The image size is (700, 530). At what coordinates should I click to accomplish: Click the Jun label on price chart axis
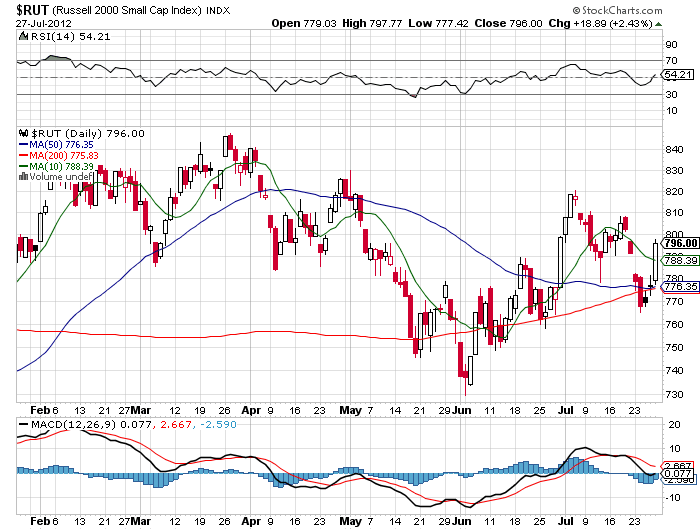(x=462, y=410)
